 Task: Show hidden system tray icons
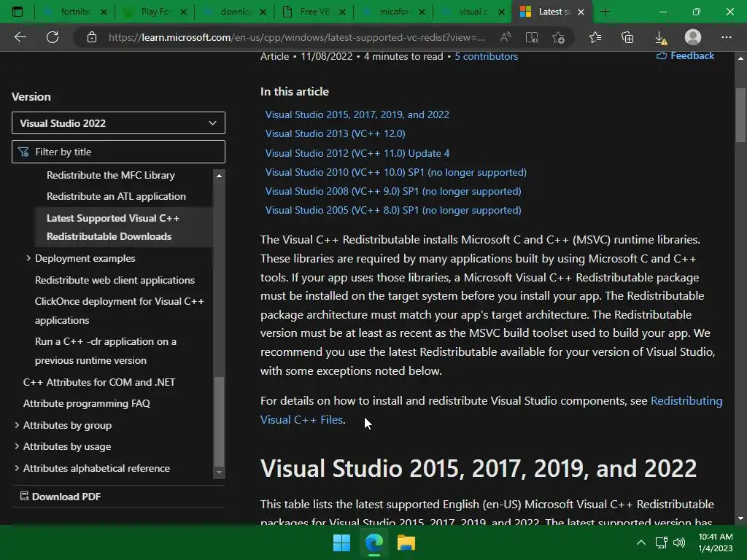[x=641, y=542]
